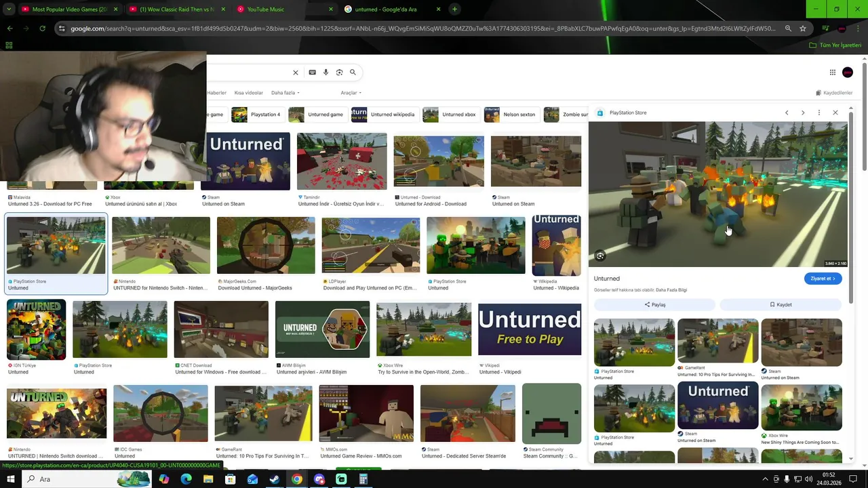868x488 pixels.
Task: Show next image in preview panel
Action: point(803,113)
